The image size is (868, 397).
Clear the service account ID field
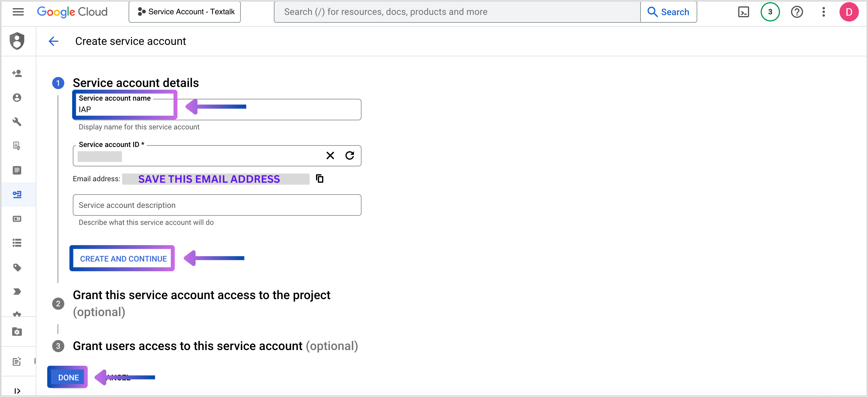[x=330, y=155]
